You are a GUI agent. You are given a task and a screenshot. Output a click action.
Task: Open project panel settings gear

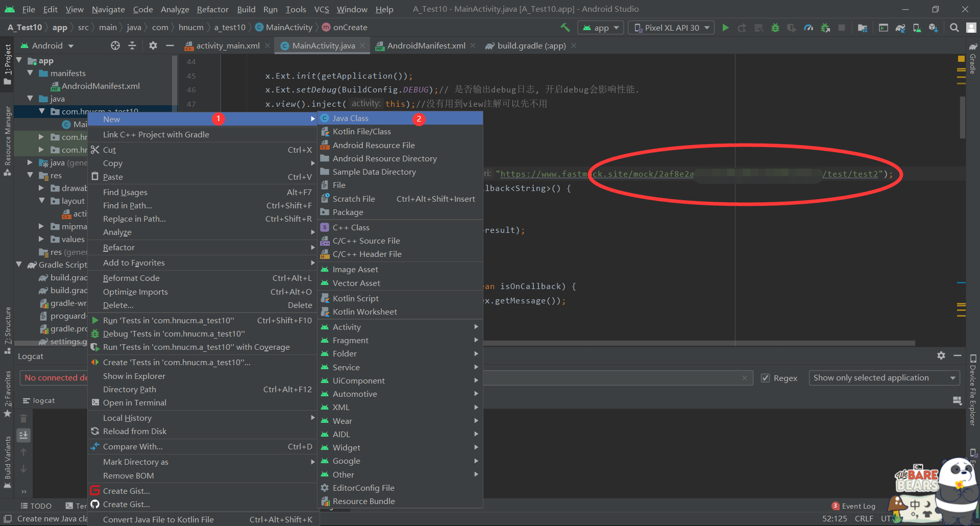tap(153, 45)
